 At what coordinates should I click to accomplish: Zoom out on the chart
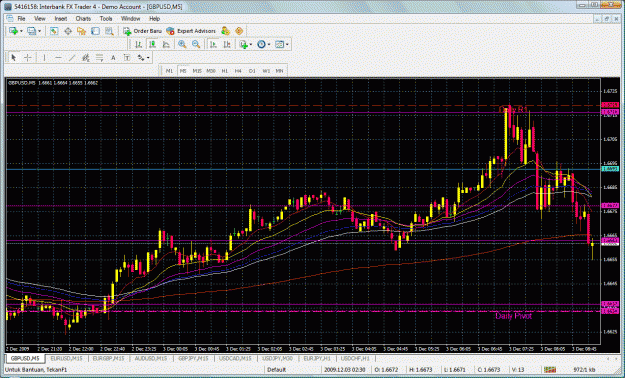[196, 45]
